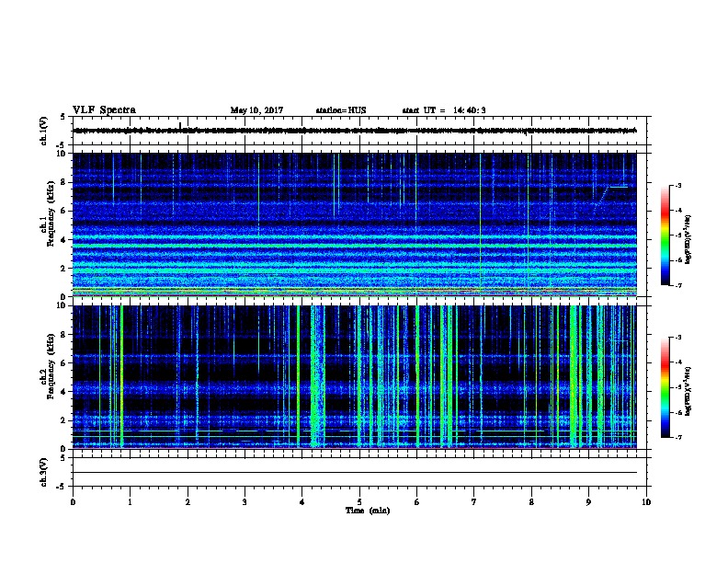Click the broad sferic burst after 4 minutes in ch.2
The height and width of the screenshot is (563, 728).
316,377
